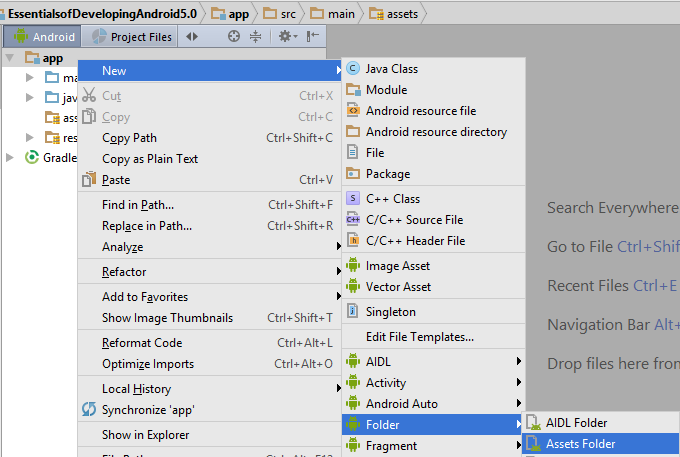Viewport: 680px width, 457px height.
Task: Select New in the context menu
Action: coord(210,70)
